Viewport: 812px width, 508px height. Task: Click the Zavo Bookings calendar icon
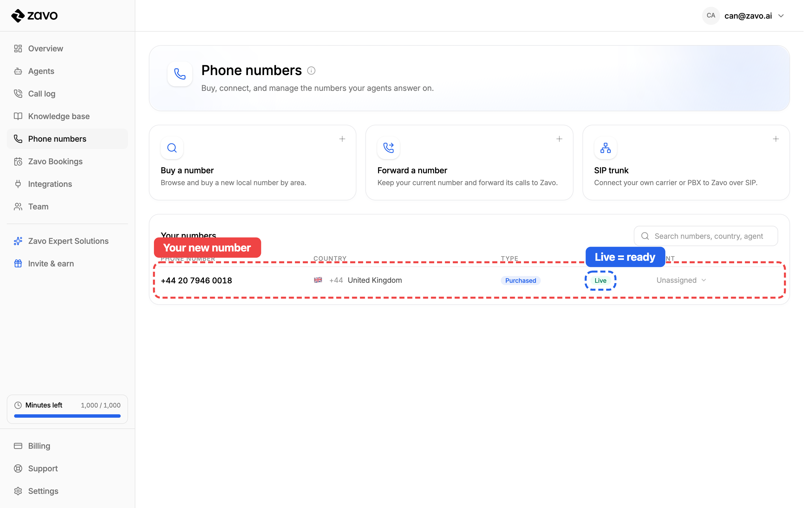[18, 162]
